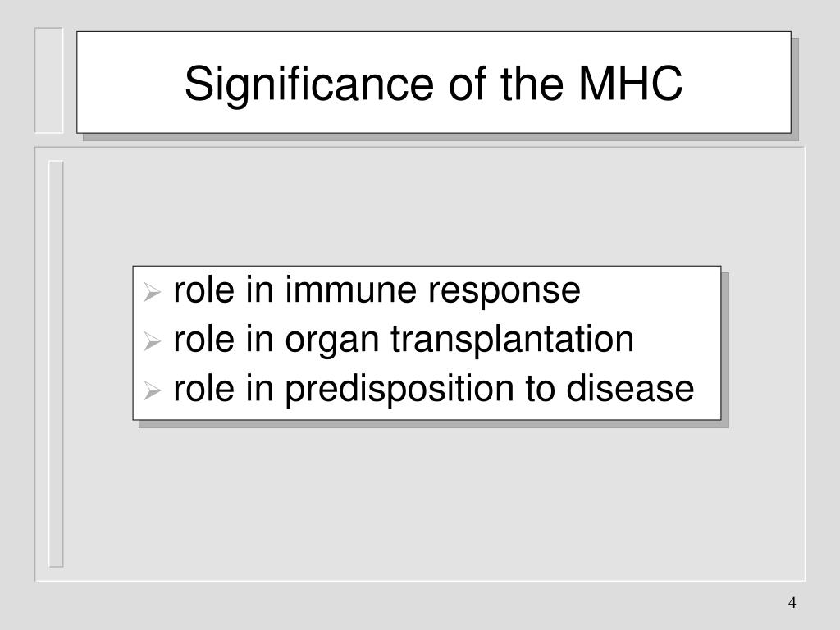Click the word organ in second bullet

(331, 341)
